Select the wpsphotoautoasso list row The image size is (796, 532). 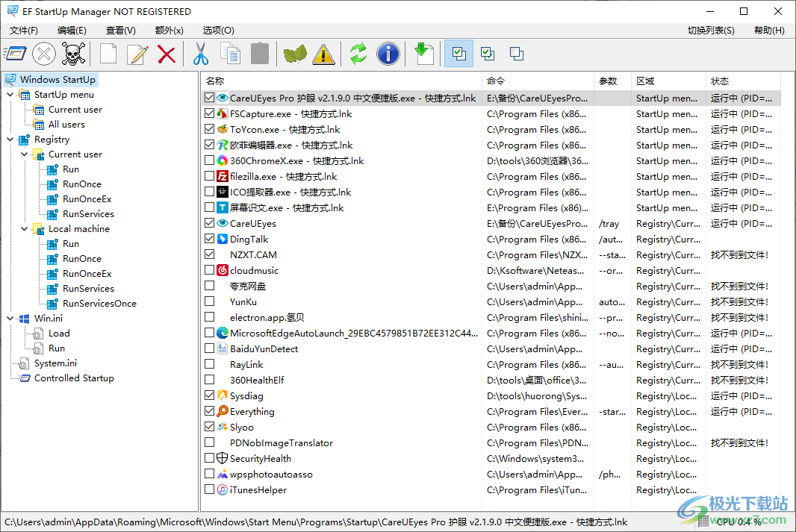(491, 475)
